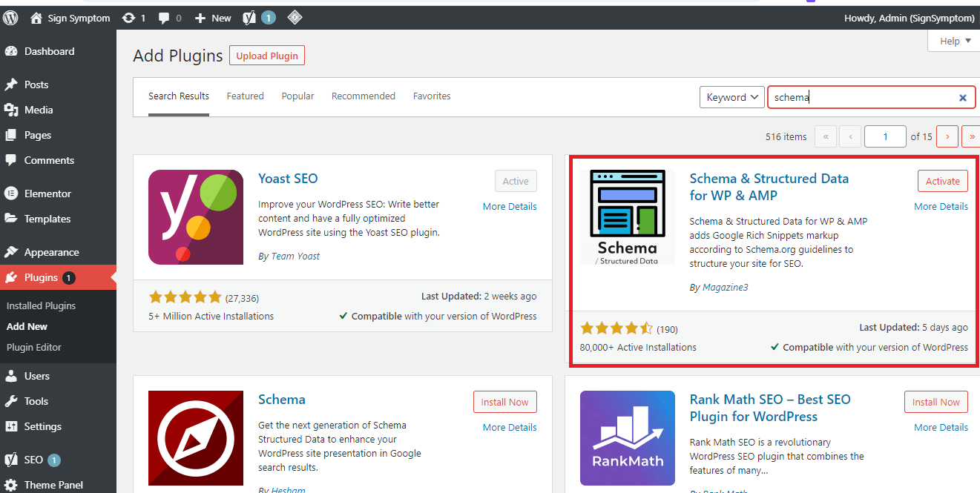The width and height of the screenshot is (980, 493).
Task: Go to Dashboard via its gauge icon
Action: 11,51
